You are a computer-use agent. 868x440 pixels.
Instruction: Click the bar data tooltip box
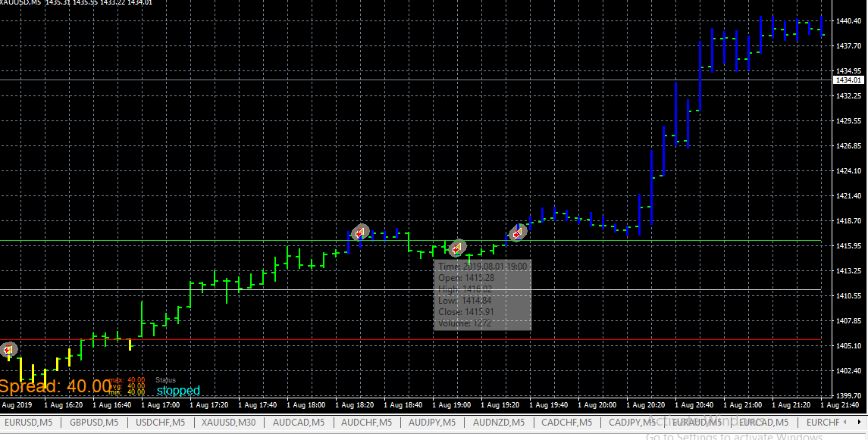click(x=483, y=295)
